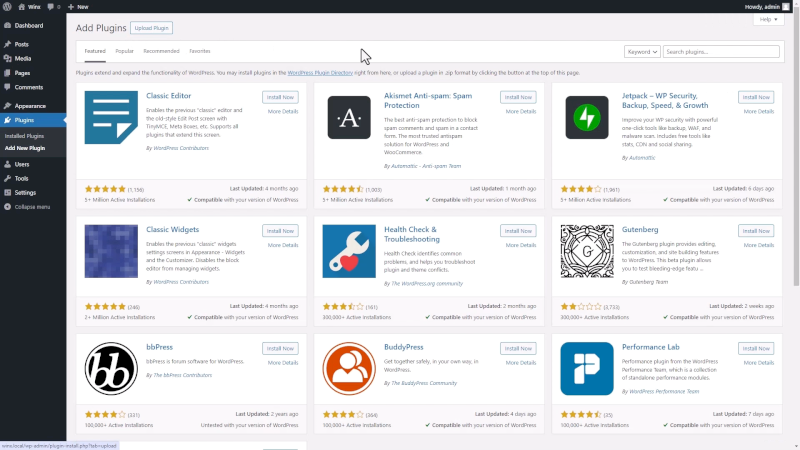
Task: Open the BuddyPress title link
Action: (x=404, y=347)
